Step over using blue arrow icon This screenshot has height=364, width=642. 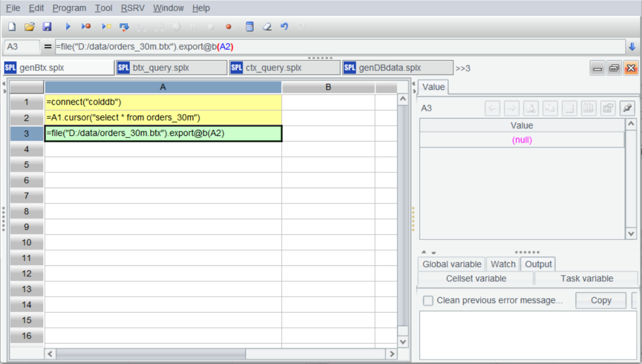click(x=124, y=27)
